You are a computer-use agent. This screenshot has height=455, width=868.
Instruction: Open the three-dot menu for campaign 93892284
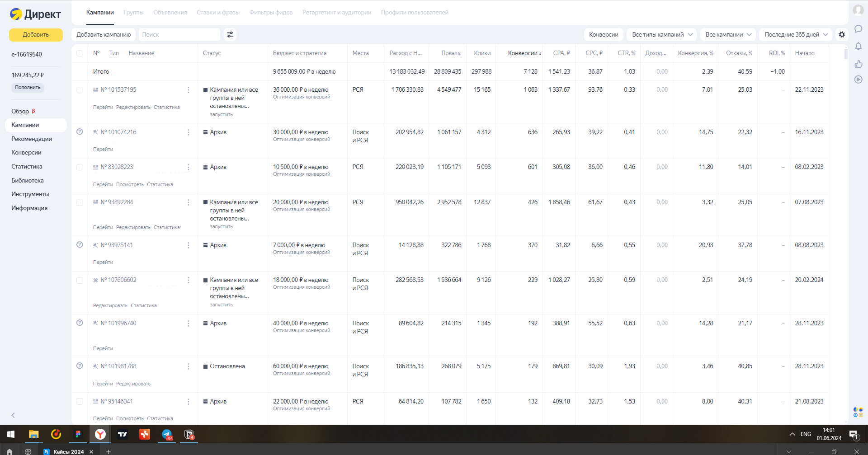pos(189,202)
